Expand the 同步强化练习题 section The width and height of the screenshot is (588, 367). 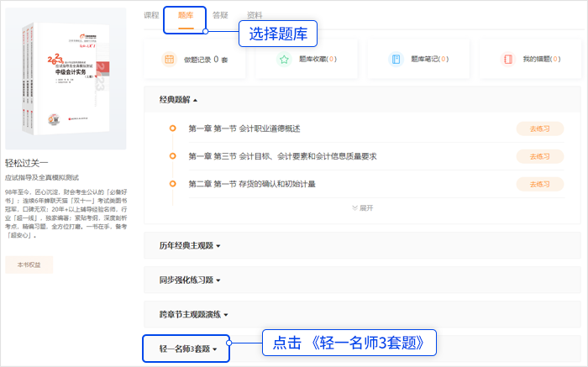[190, 280]
